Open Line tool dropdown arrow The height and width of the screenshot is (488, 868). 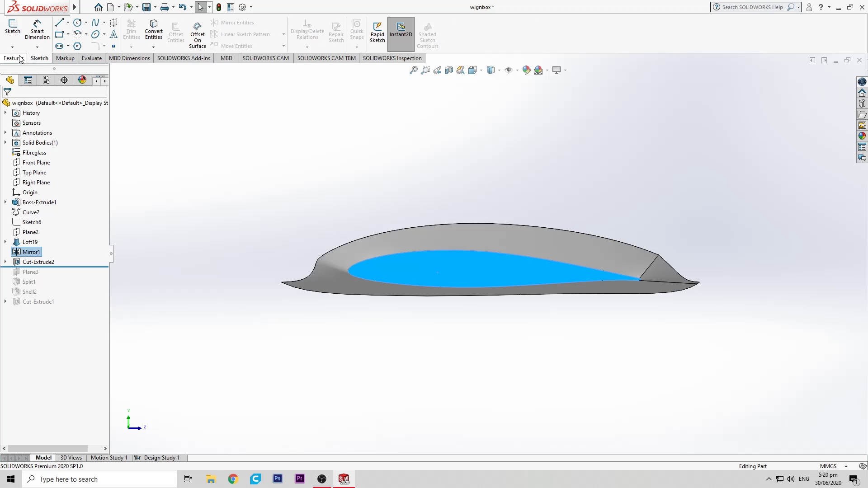point(68,23)
